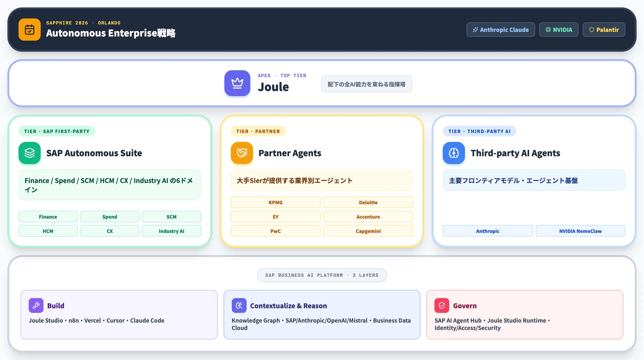The image size is (644, 360).
Task: Click the Palantir badge in header
Action: click(x=604, y=30)
